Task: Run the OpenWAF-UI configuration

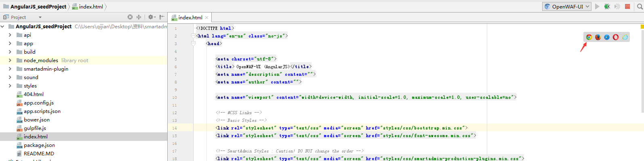Action: tap(597, 6)
